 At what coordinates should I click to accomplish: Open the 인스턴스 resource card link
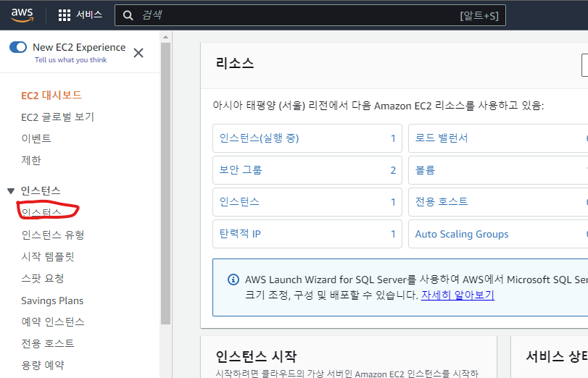tap(239, 202)
